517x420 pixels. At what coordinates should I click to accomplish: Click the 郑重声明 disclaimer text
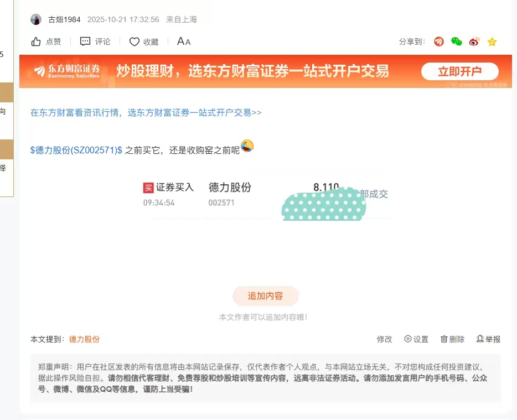coord(262,378)
